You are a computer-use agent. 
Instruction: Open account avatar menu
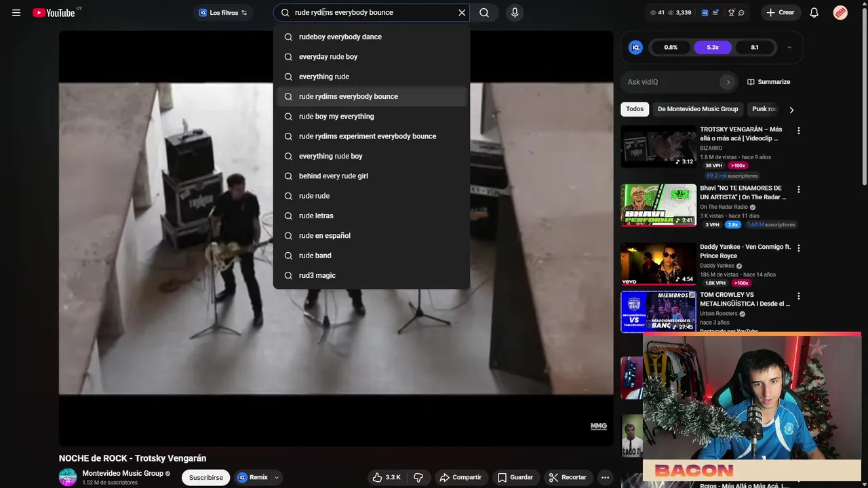pos(840,13)
